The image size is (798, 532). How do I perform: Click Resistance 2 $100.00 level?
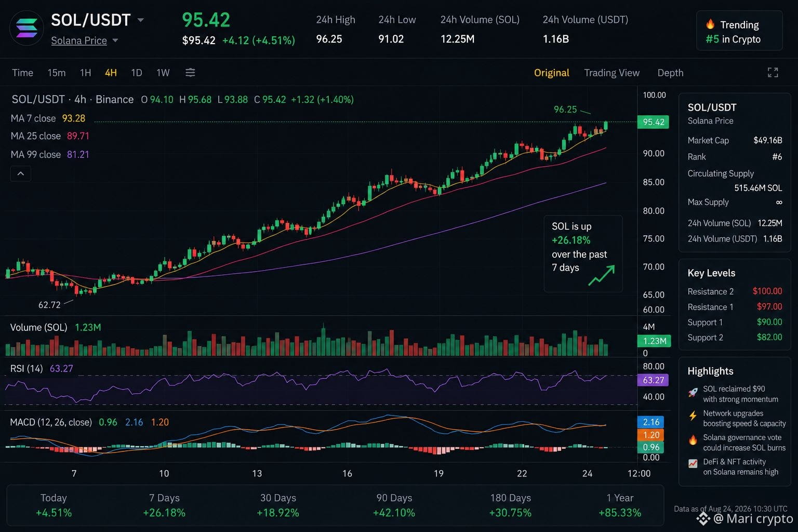click(x=735, y=291)
